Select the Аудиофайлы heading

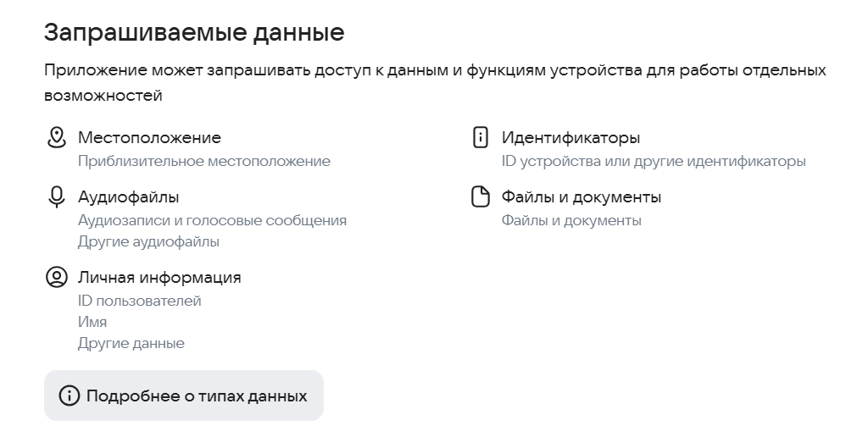coord(129,197)
